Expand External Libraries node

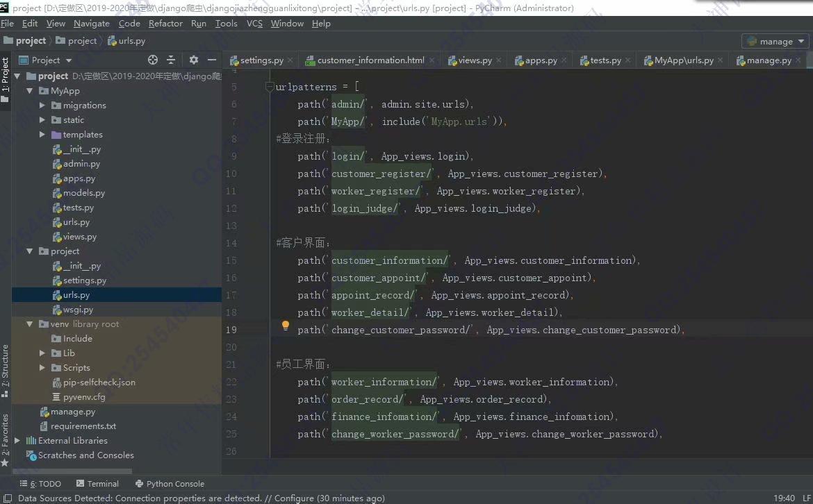pos(17,440)
